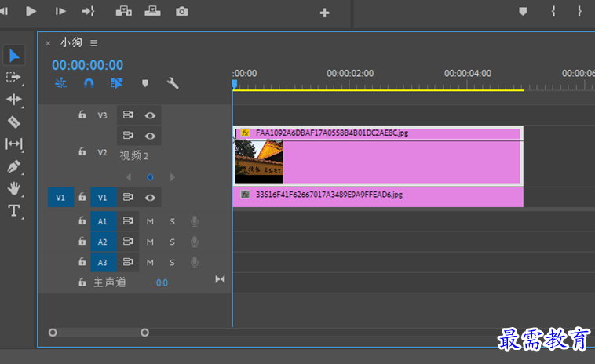
Task: Open the 小狗 sequence panel menu
Action: point(93,43)
